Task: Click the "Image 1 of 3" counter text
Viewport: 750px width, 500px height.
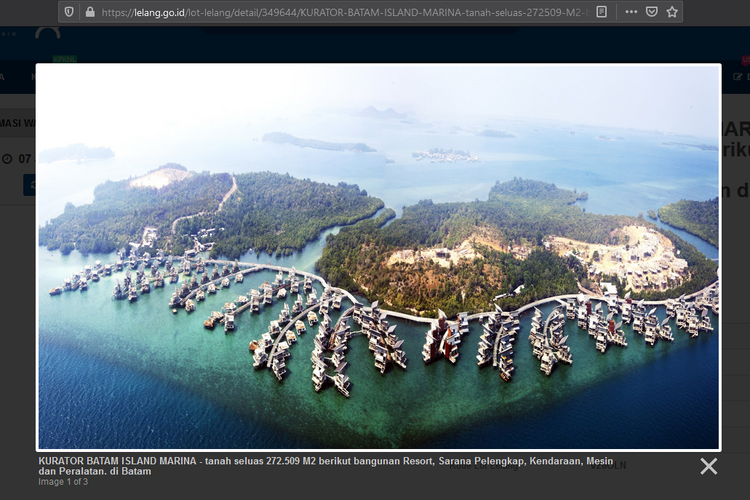Action: point(63,482)
